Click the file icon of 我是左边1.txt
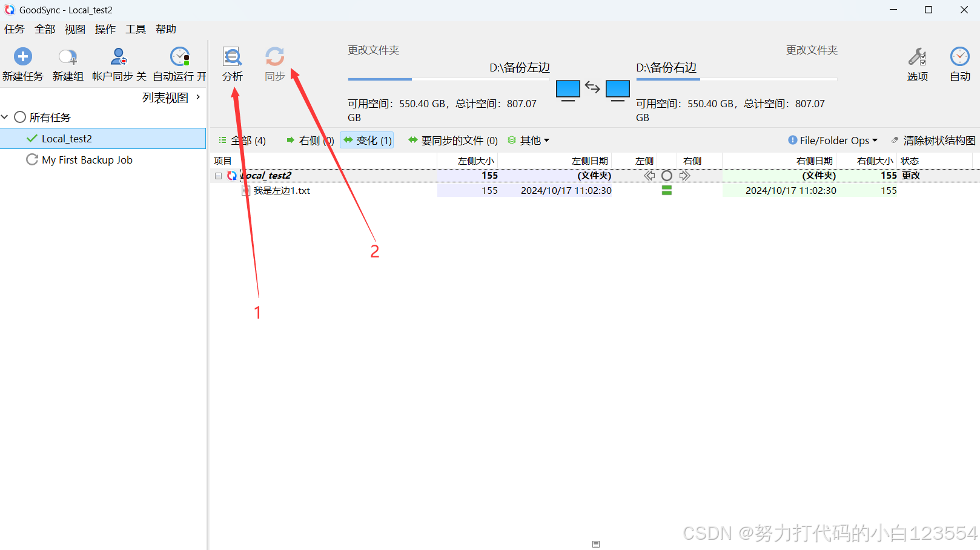This screenshot has height=550, width=980. [246, 190]
